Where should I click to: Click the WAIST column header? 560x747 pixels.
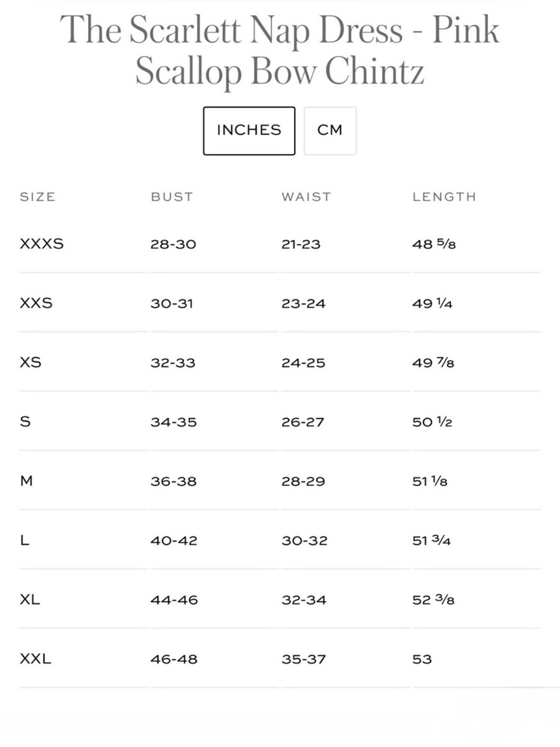[x=306, y=197]
